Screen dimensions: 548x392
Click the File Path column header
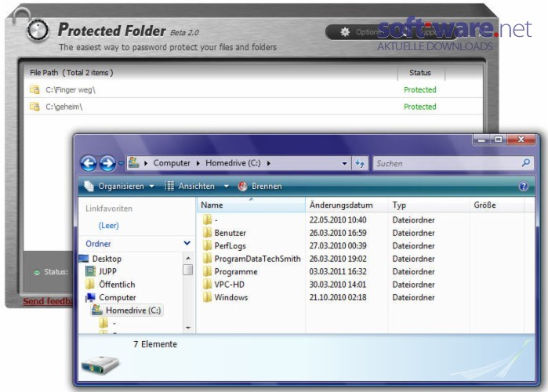(71, 73)
